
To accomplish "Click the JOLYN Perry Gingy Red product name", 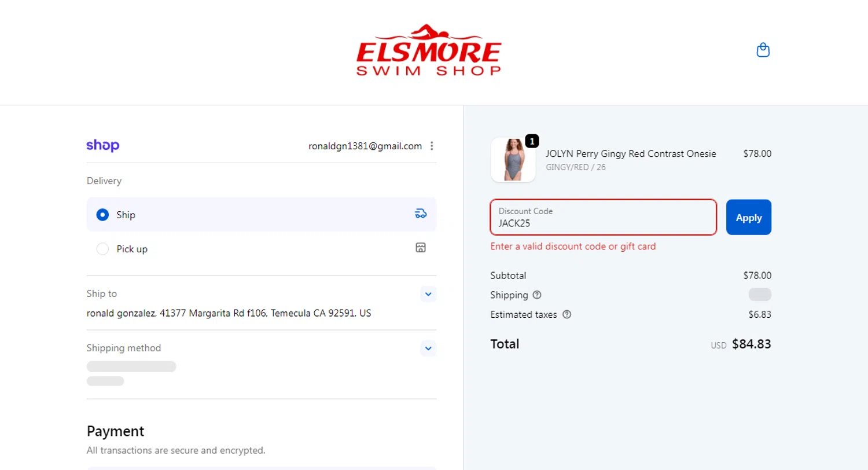I will [631, 153].
